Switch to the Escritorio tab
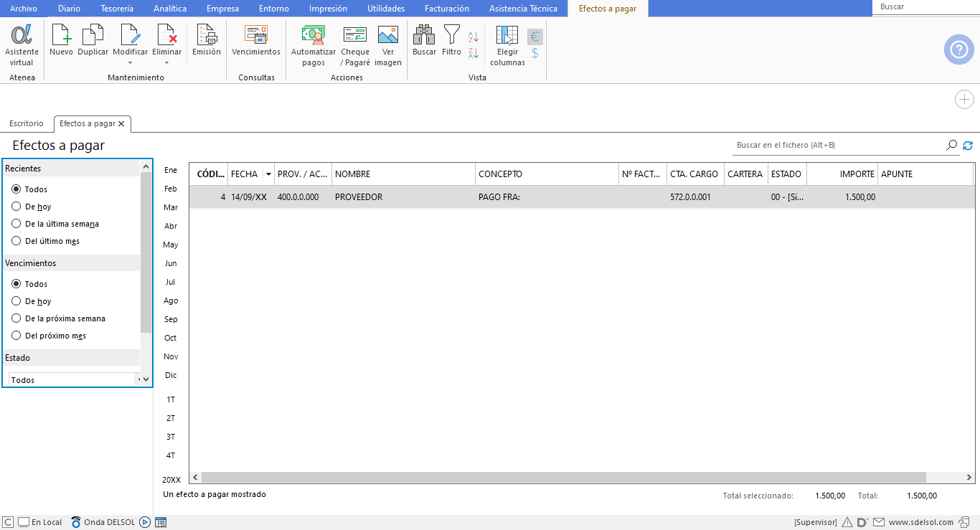The height and width of the screenshot is (530, 980). click(27, 123)
